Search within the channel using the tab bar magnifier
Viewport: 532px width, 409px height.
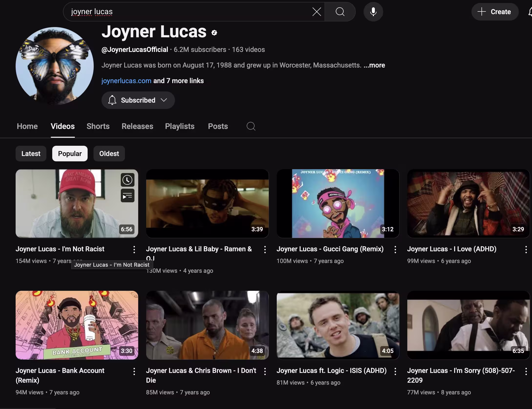click(251, 126)
